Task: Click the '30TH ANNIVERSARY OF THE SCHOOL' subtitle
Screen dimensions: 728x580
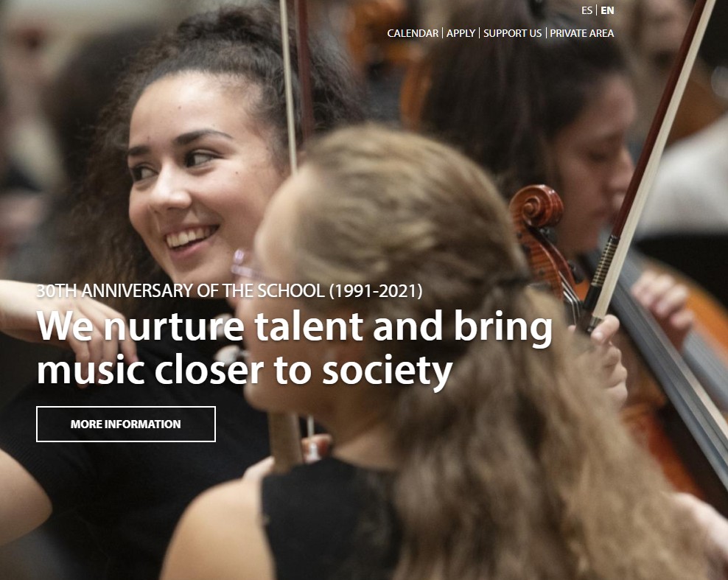Action: pyautogui.click(x=180, y=290)
